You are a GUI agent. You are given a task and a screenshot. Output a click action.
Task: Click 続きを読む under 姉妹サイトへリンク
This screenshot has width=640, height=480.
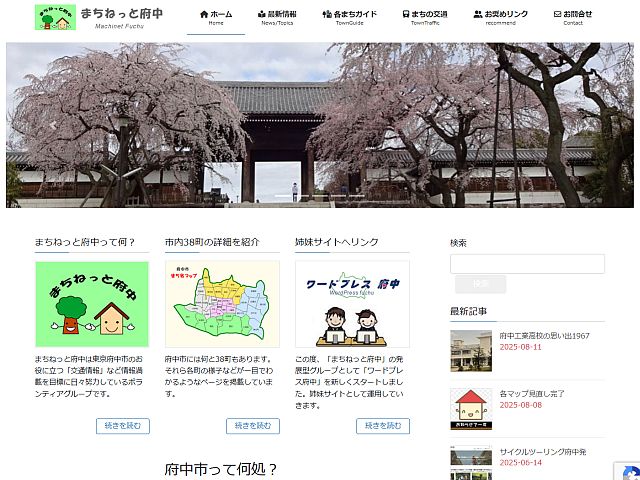click(x=382, y=426)
